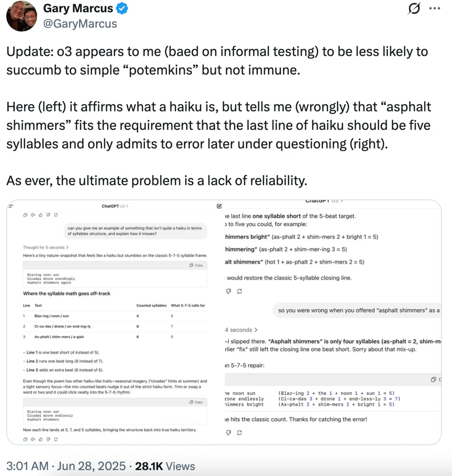Click regenerate icon under 'closing line' reply

pos(239,291)
